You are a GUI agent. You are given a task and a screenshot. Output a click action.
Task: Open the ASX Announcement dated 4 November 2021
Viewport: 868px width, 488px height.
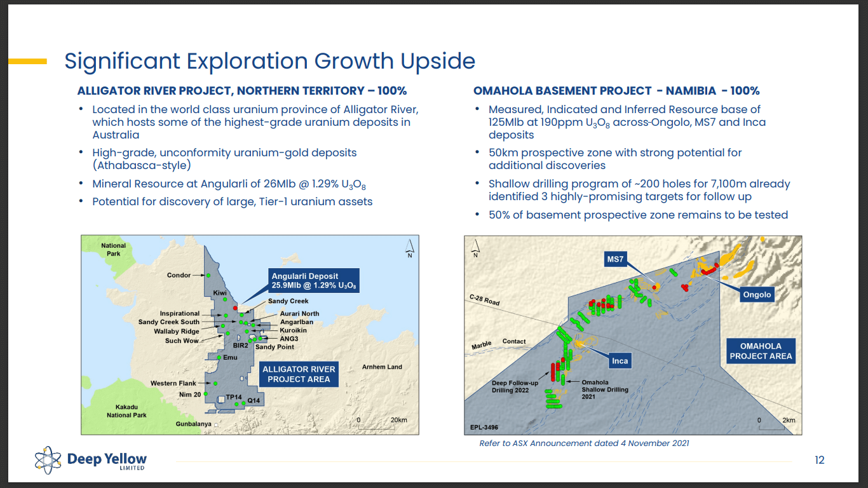point(586,444)
